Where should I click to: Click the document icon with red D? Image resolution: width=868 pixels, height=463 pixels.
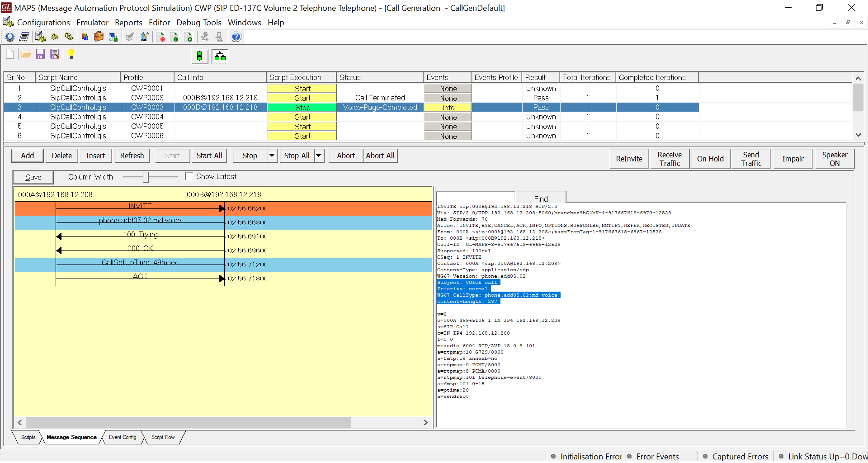(x=161, y=37)
